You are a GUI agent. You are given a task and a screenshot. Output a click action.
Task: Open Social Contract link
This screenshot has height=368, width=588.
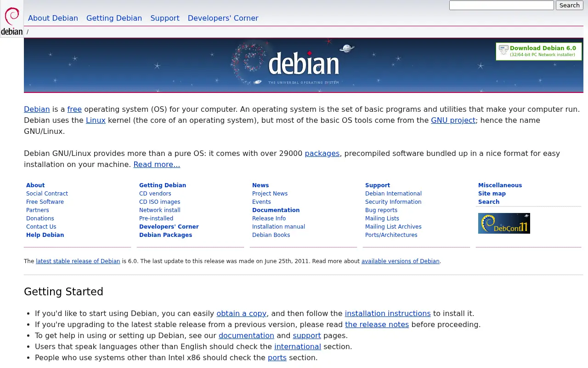(x=47, y=194)
